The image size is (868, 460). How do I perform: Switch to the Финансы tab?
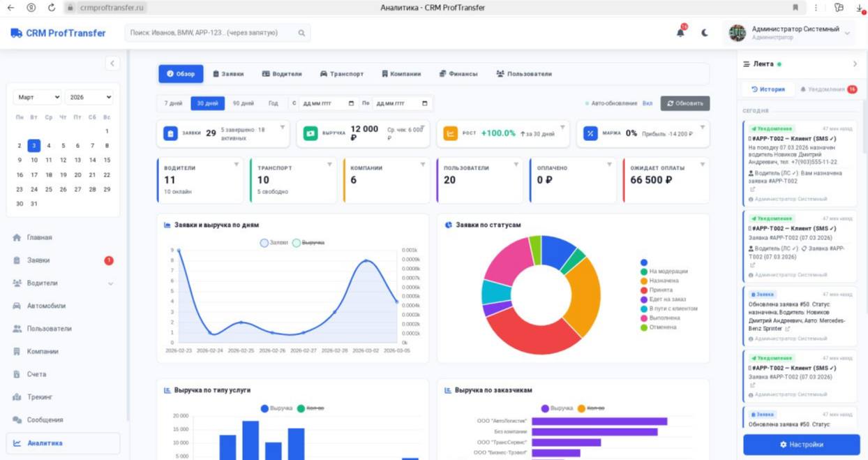pyautogui.click(x=459, y=73)
